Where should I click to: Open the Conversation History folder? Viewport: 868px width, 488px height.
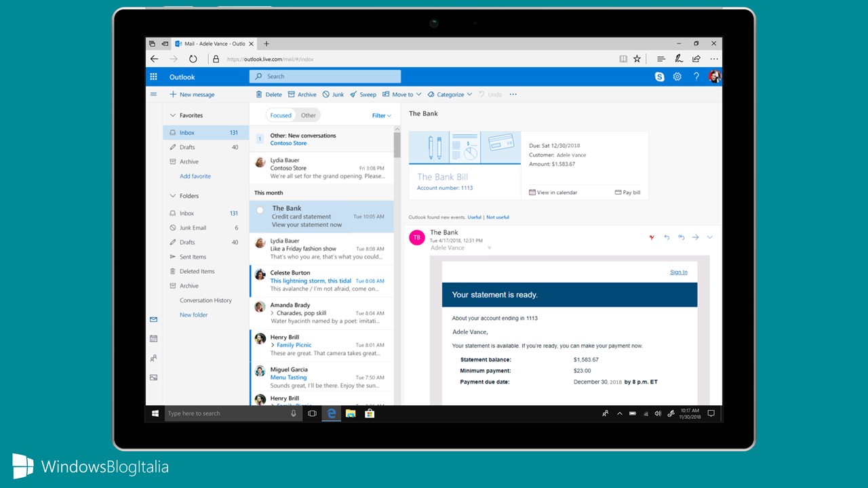coord(205,300)
